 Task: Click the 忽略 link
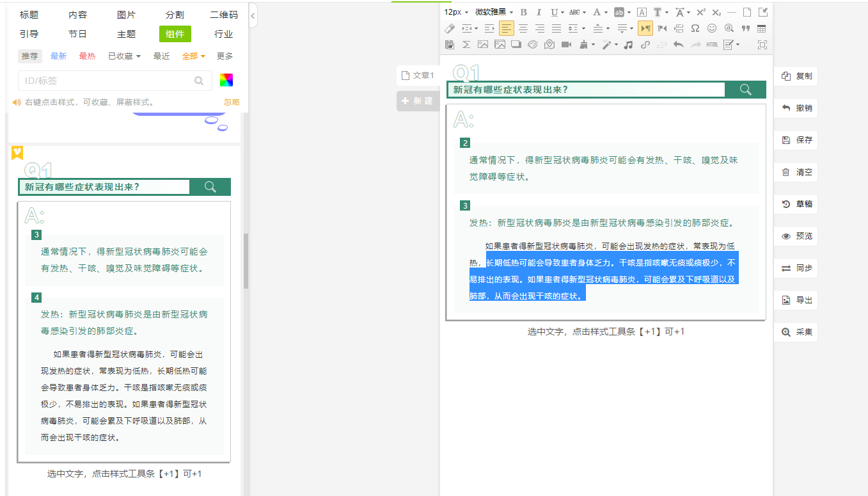tap(232, 102)
